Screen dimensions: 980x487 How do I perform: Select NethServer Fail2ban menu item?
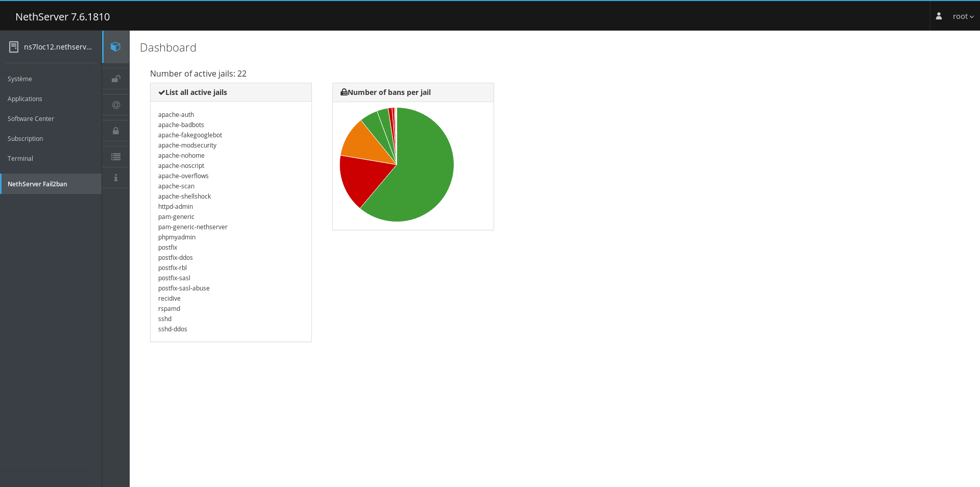[x=51, y=184]
